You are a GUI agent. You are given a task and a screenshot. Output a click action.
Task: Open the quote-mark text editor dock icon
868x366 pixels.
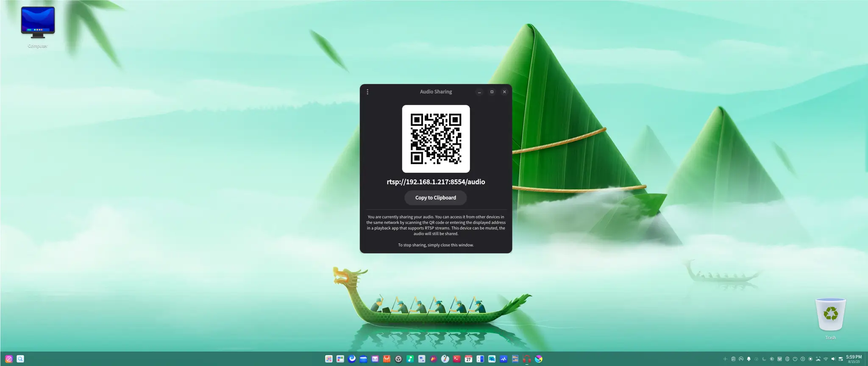[422, 359]
